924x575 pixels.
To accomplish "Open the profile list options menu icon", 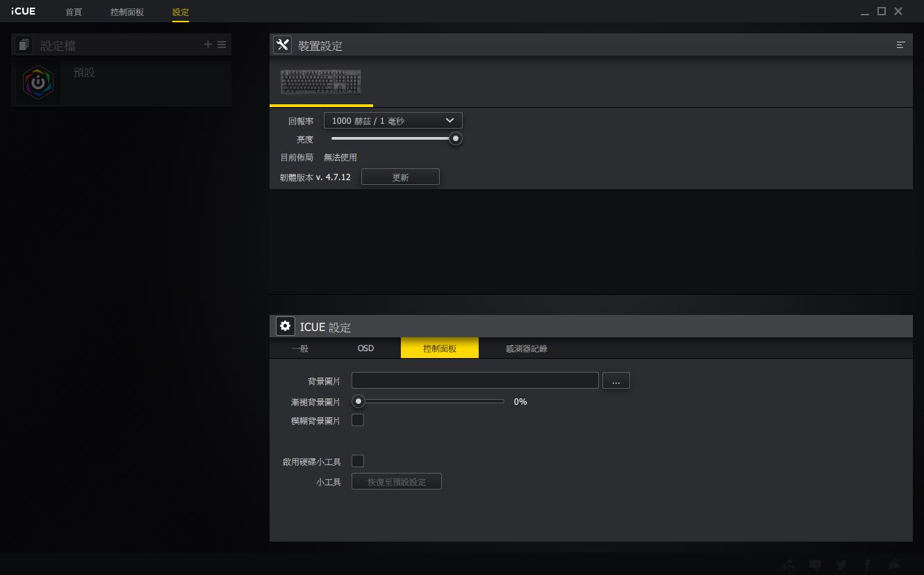I will (222, 44).
